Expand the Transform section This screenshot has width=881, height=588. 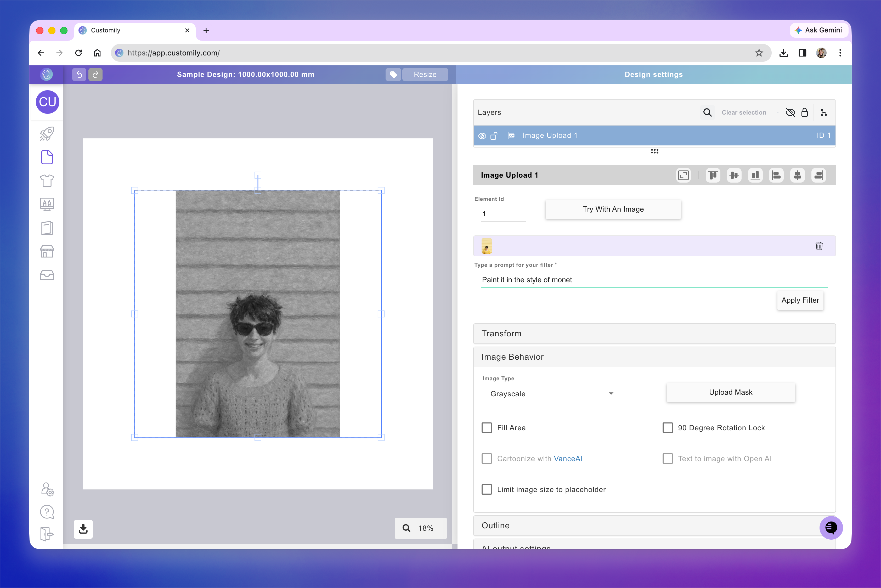pos(654,333)
